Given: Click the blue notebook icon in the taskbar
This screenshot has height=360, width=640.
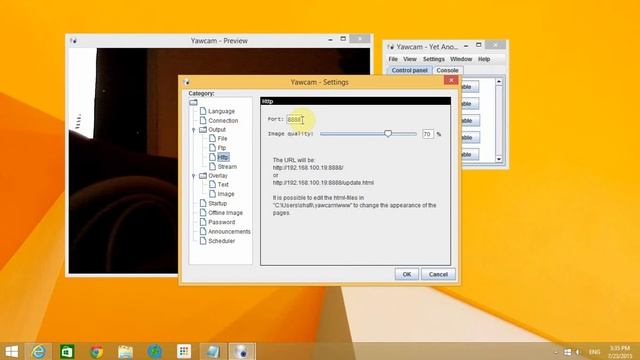Looking at the screenshot, I should point(213,351).
